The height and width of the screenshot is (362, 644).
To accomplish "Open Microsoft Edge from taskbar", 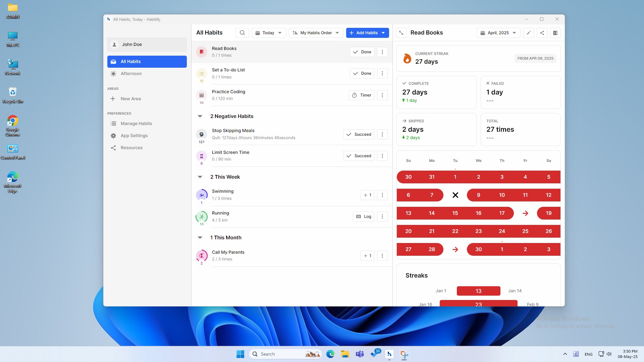I will (330, 354).
